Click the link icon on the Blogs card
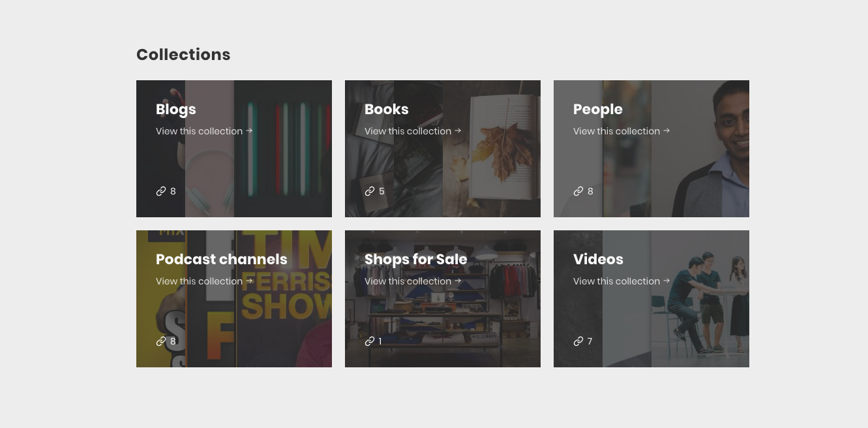 (x=160, y=191)
